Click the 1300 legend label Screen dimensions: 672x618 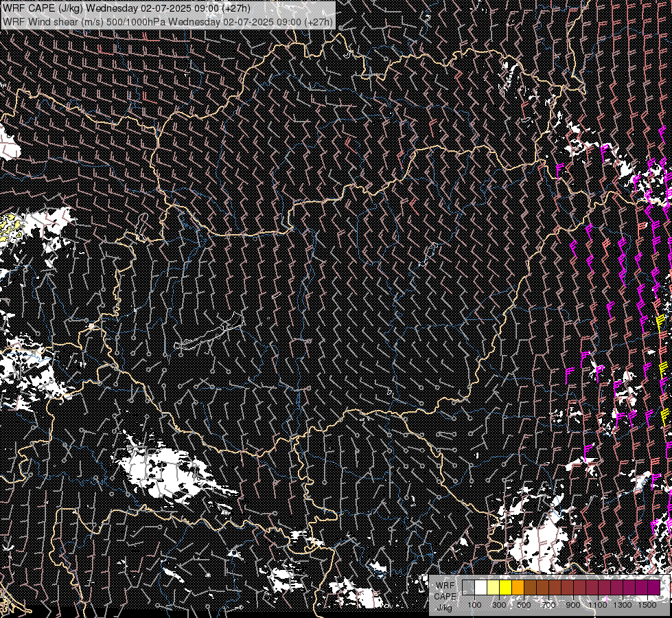[x=623, y=605]
